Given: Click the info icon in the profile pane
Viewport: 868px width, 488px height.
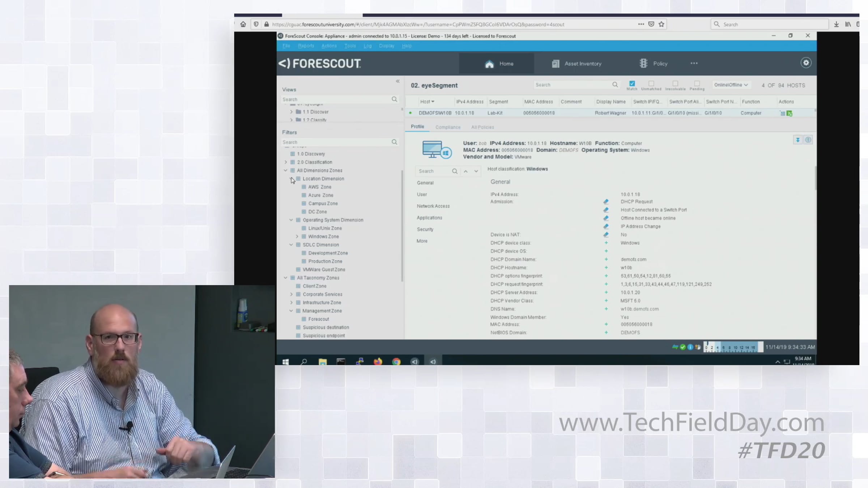Looking at the screenshot, I should click(808, 140).
